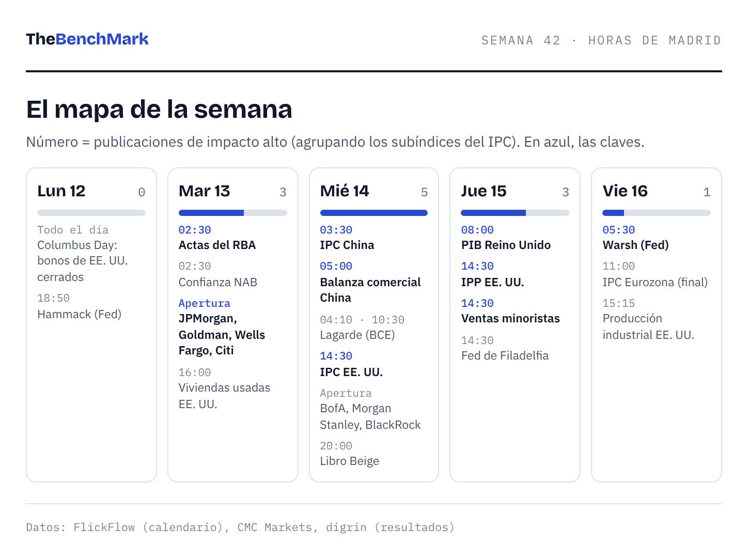Select the 'Lagarde (BCE)' event
748x560 pixels.
[357, 335]
